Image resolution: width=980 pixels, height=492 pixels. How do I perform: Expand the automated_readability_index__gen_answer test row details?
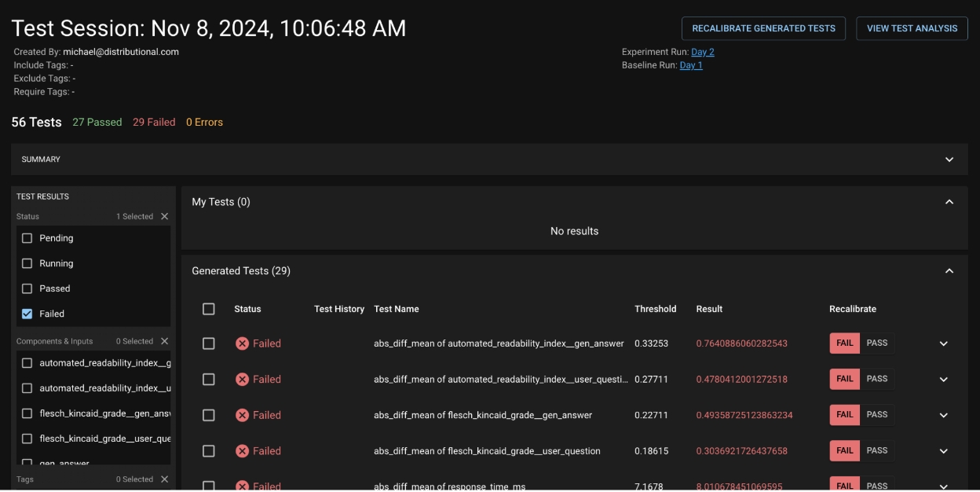click(943, 343)
